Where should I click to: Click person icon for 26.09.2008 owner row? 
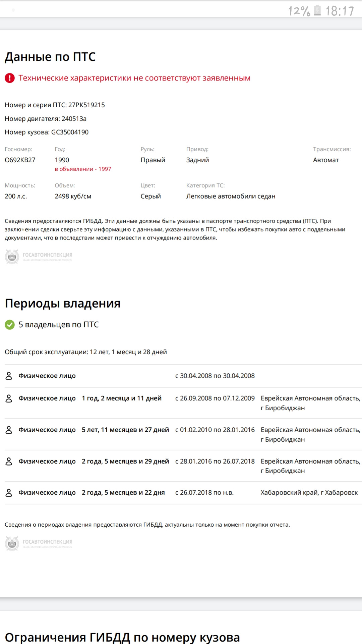9,398
